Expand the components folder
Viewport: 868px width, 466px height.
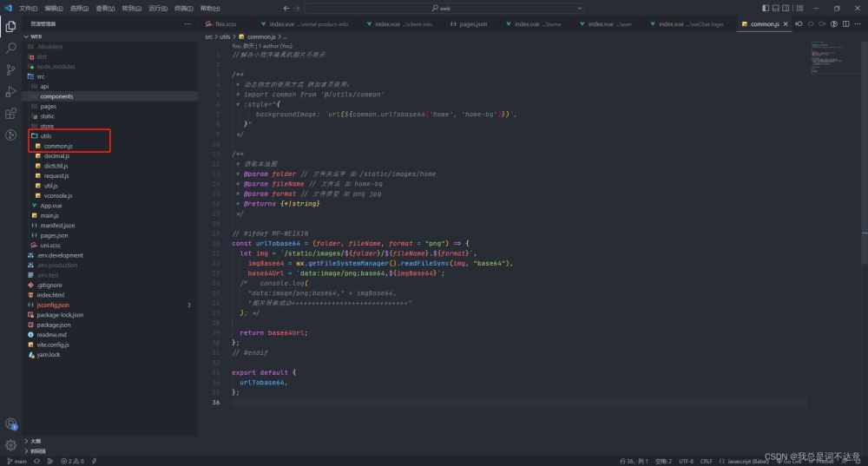tap(56, 96)
